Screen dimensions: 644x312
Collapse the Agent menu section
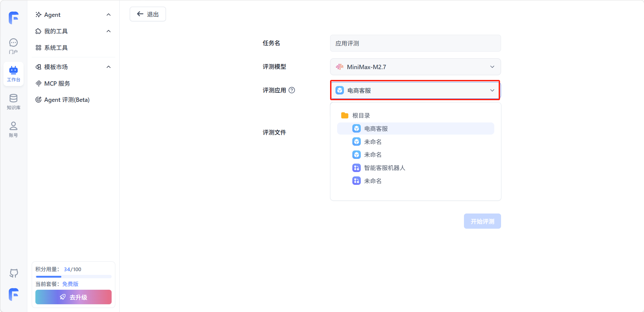click(x=109, y=15)
